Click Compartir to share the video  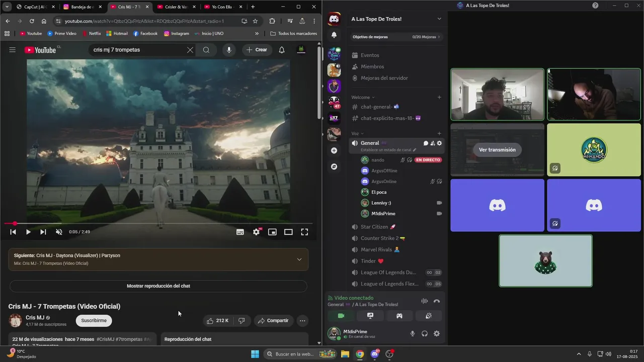pyautogui.click(x=274, y=320)
